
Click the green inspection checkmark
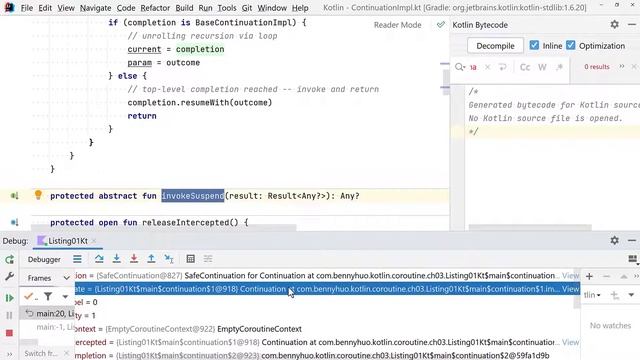(x=440, y=24)
